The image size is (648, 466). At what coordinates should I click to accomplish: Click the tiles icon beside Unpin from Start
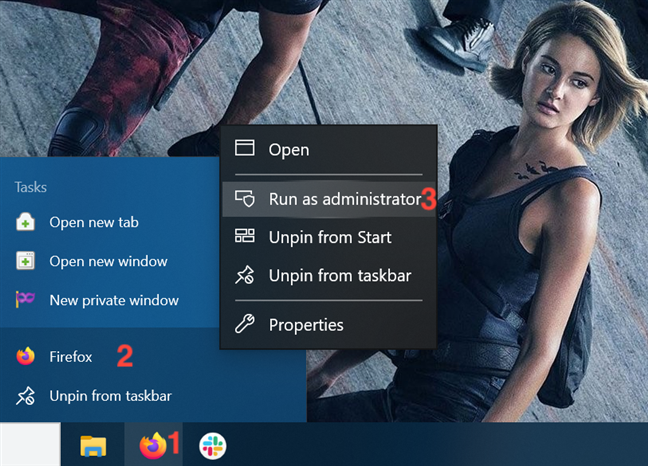click(x=245, y=236)
